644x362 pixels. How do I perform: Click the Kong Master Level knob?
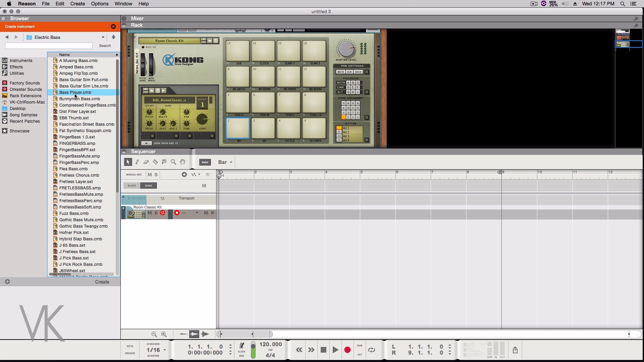click(346, 49)
